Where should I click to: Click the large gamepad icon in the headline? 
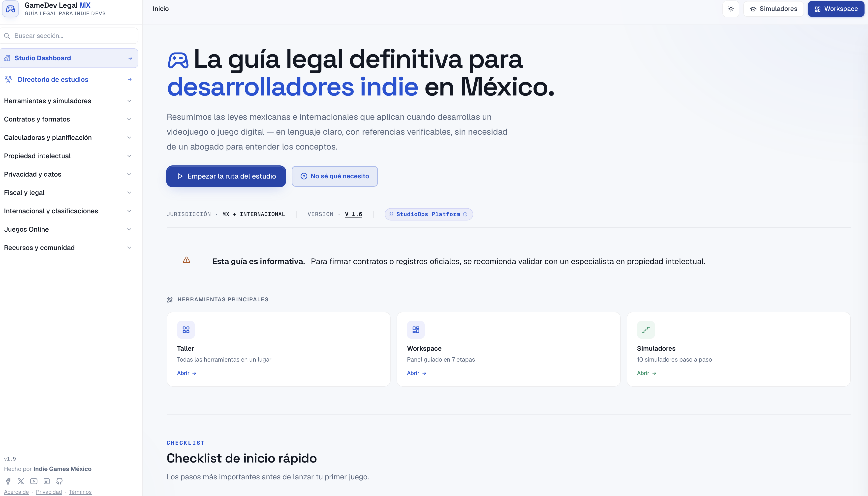pyautogui.click(x=178, y=61)
